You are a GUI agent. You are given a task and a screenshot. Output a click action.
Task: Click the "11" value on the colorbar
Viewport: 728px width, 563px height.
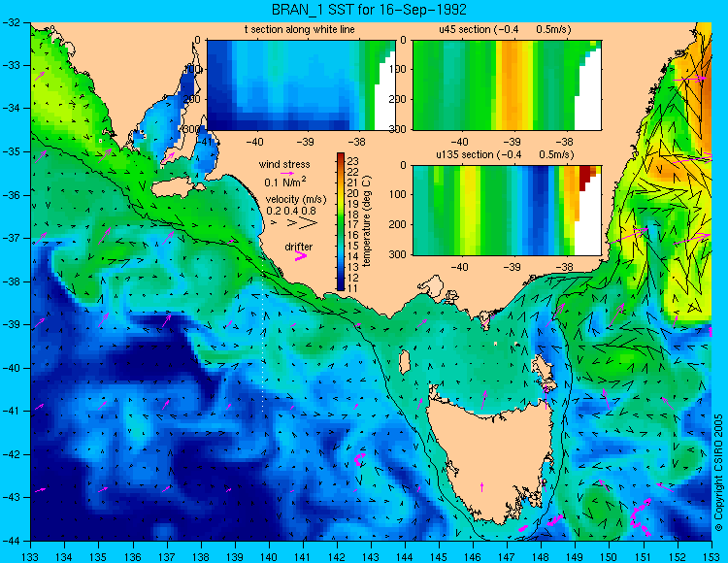352,288
